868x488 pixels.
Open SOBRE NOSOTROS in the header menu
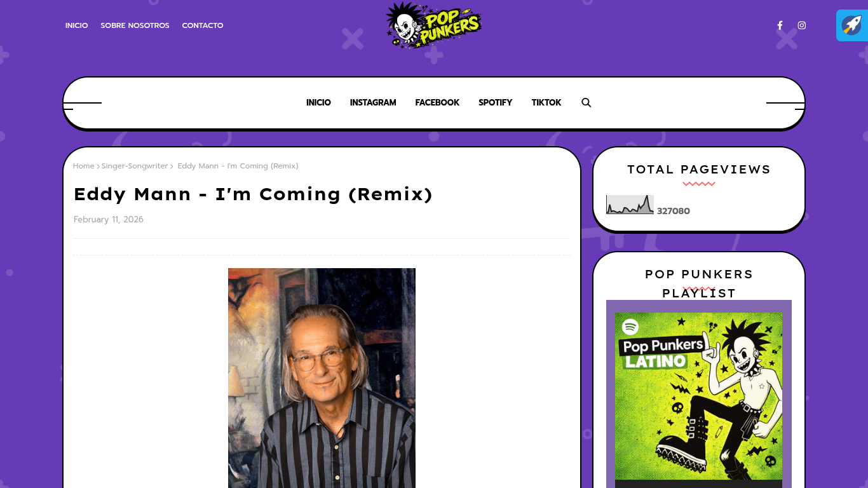point(135,25)
